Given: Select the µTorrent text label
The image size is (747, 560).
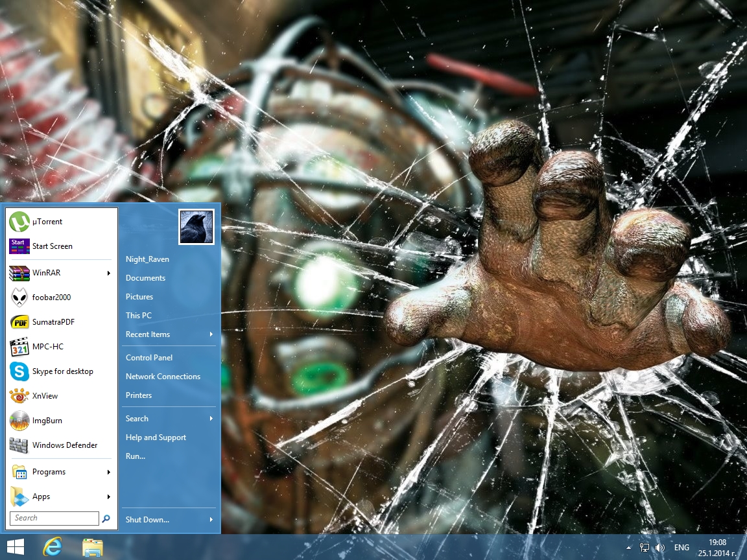Looking at the screenshot, I should (47, 222).
